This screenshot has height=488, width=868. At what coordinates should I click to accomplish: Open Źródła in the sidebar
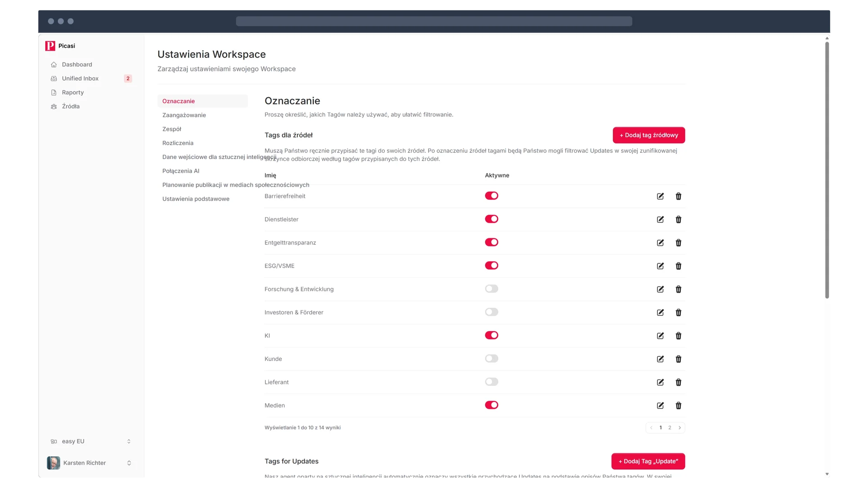click(91, 107)
